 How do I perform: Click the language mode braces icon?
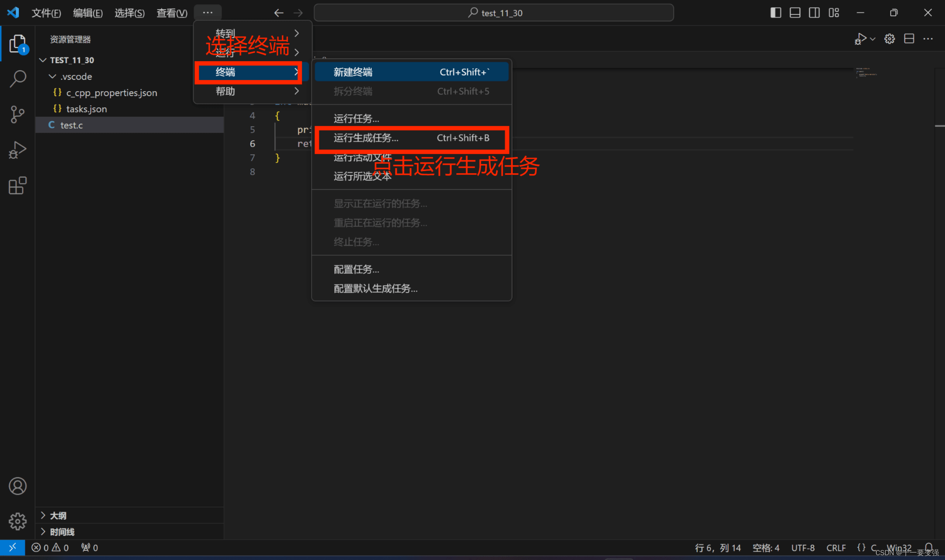point(861,547)
